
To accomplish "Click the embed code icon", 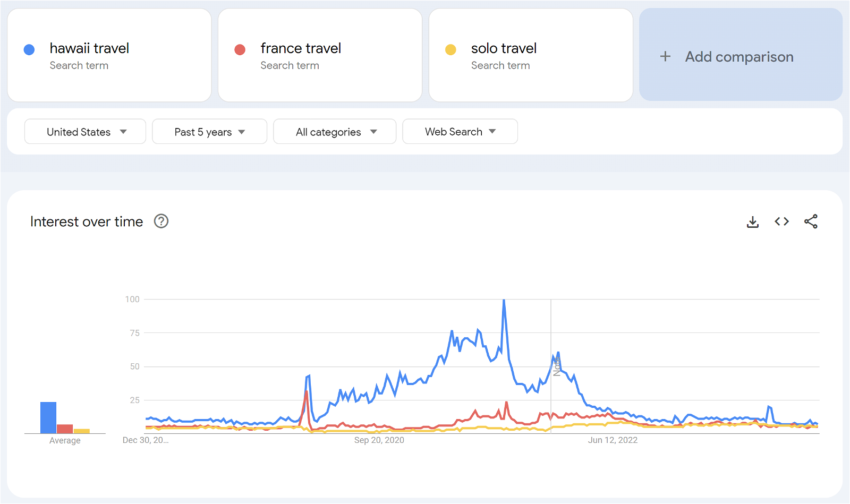I will (x=781, y=221).
